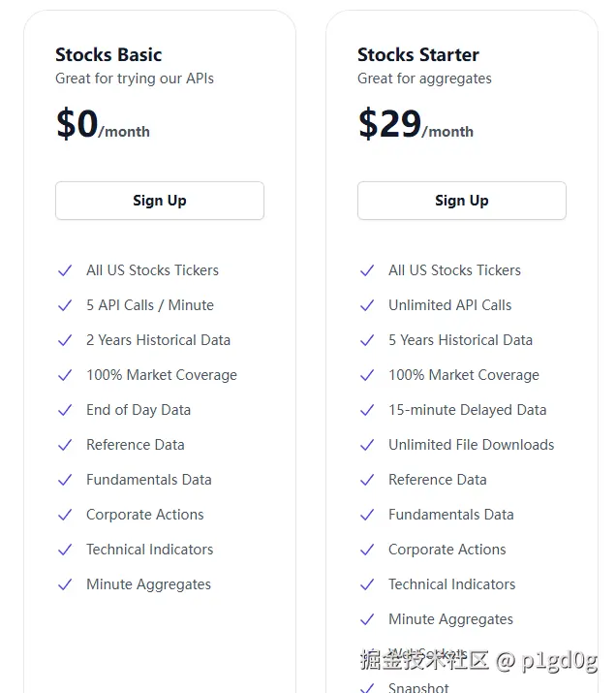Click the Snapshot feature checkmark
The height and width of the screenshot is (693, 616).
pyautogui.click(x=367, y=688)
